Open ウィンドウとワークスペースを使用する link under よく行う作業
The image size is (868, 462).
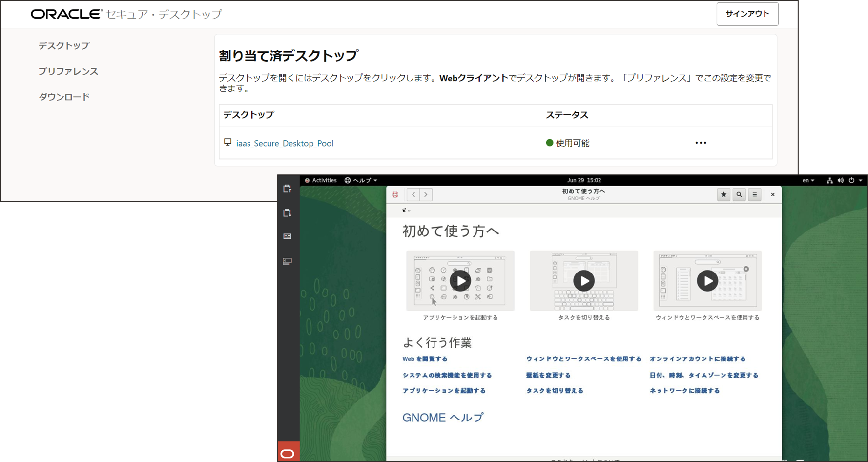(x=583, y=359)
